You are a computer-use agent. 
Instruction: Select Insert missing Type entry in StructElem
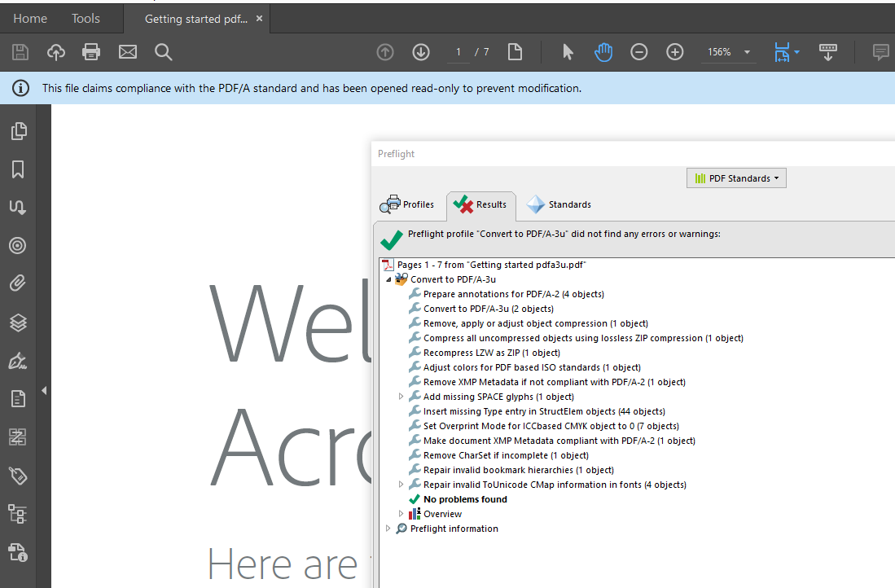[x=537, y=411]
